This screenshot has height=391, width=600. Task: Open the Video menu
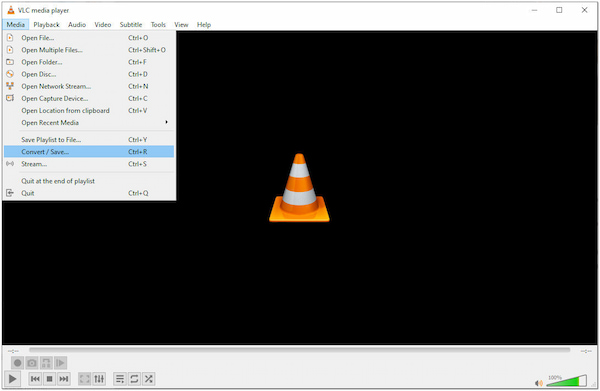click(103, 24)
